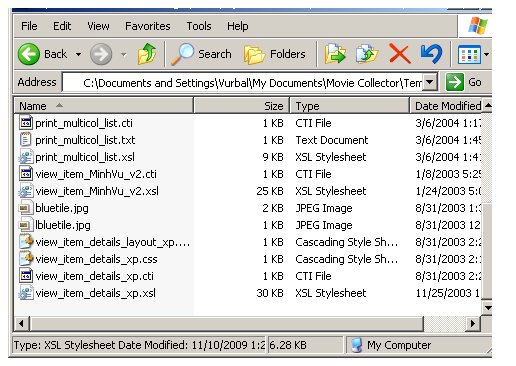Select file name view_item_MinhVu_v2.cti
The image size is (516, 366).
96,174
